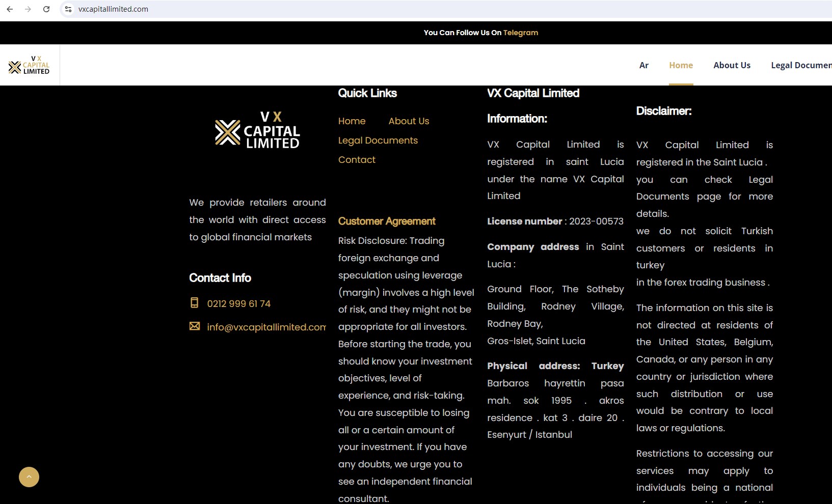View site information icon in address bar
The image size is (832, 504).
pyautogui.click(x=68, y=9)
